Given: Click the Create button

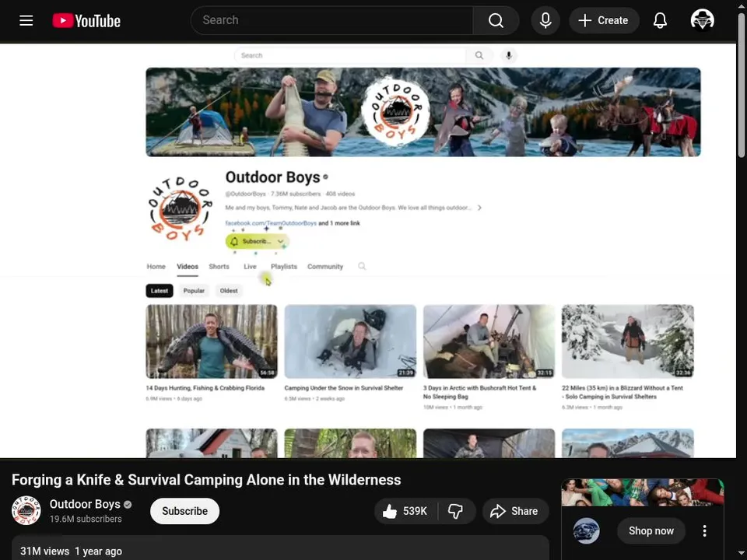Looking at the screenshot, I should (x=604, y=20).
